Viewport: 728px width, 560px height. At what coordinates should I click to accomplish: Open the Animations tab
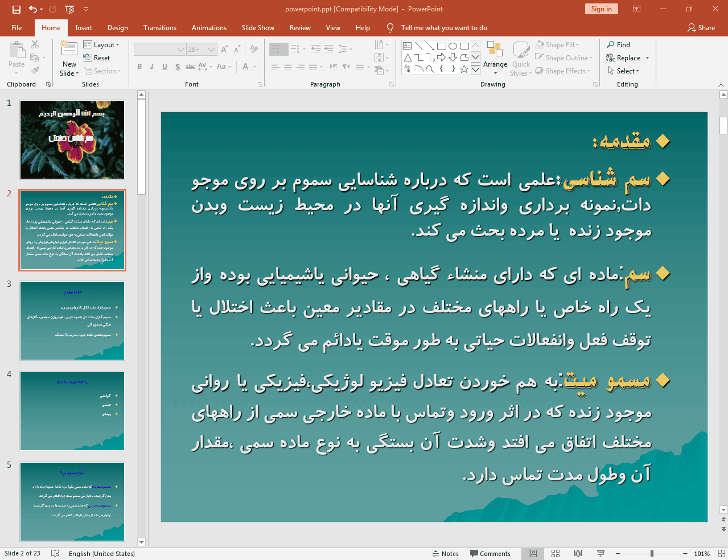pos(209,28)
